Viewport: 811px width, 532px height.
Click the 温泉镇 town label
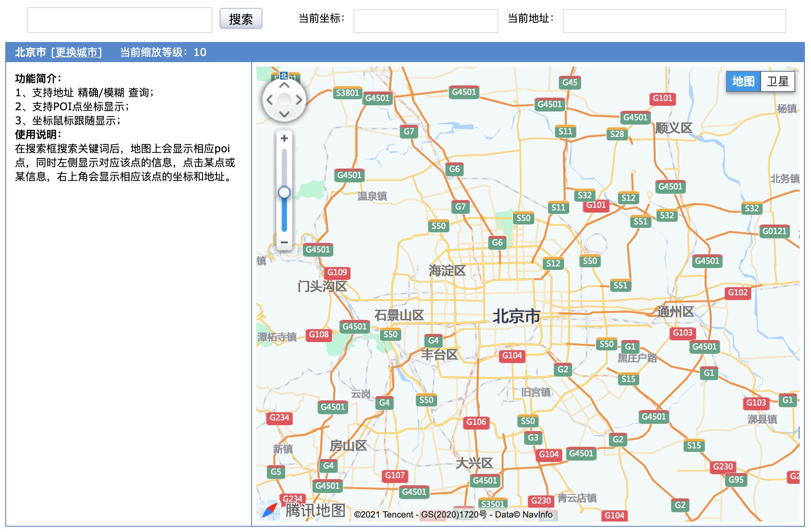coord(372,196)
